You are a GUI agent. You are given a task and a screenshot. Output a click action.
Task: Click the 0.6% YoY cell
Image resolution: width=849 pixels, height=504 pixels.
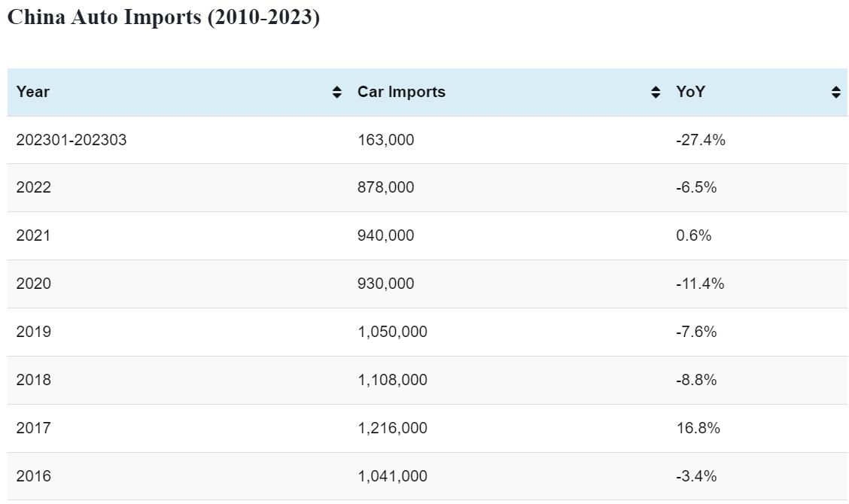(693, 235)
